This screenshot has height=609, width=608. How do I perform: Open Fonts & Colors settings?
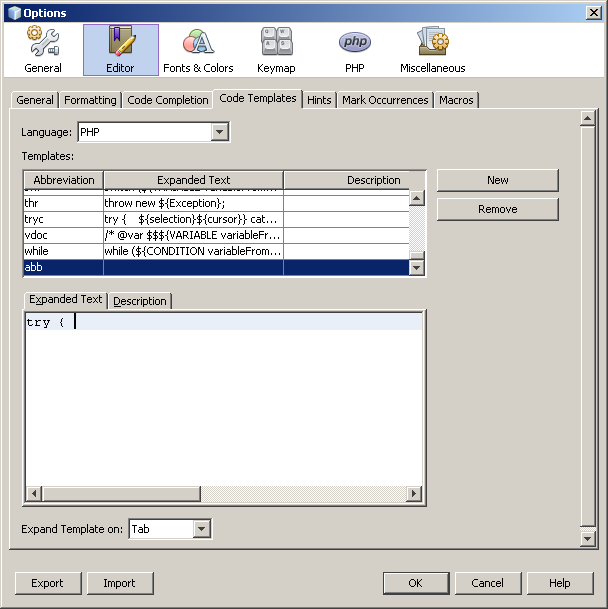(198, 50)
